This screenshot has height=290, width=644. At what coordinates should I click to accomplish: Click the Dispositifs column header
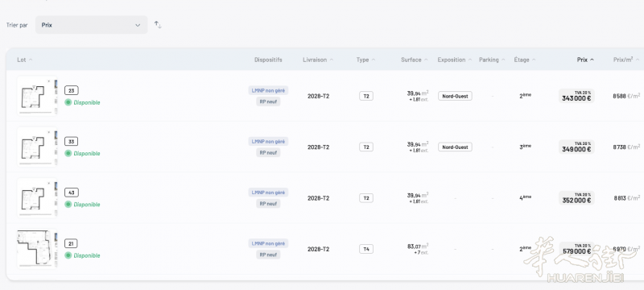click(268, 60)
